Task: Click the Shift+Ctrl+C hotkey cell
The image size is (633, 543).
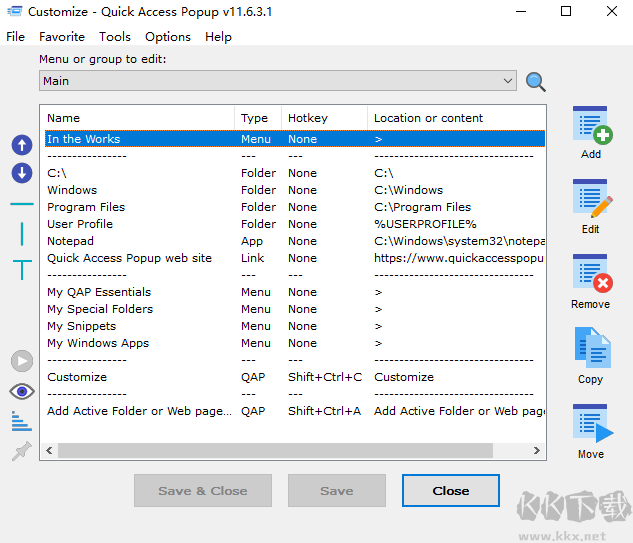Action: [325, 377]
